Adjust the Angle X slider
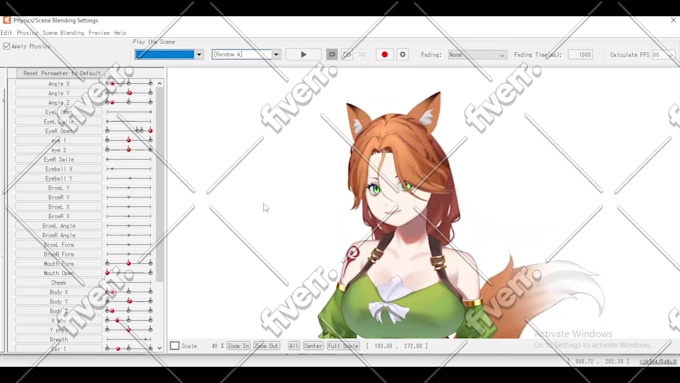This screenshot has width=680, height=383. click(129, 83)
